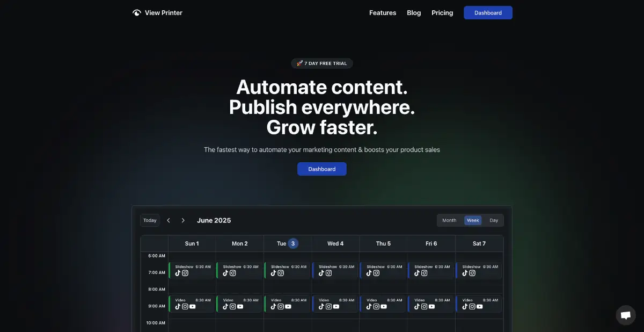This screenshot has width=644, height=332.
Task: Click TikTok icon on Friday's Video post
Action: coord(417,307)
